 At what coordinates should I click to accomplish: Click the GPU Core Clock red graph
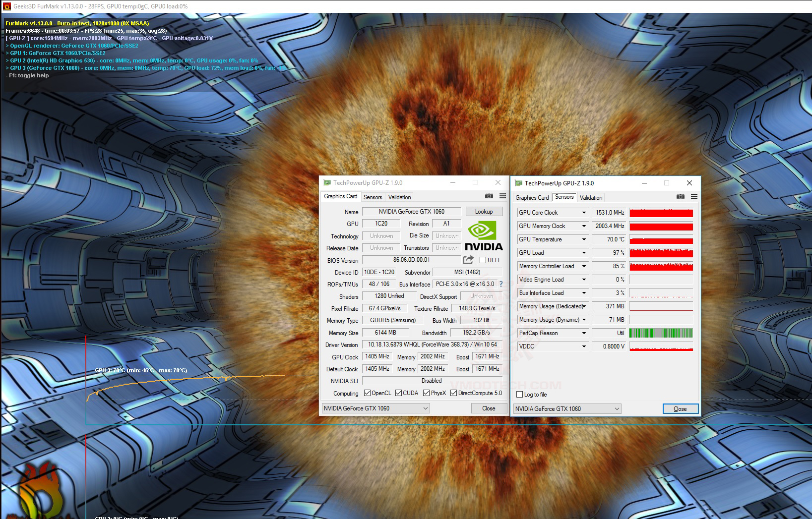coord(661,213)
